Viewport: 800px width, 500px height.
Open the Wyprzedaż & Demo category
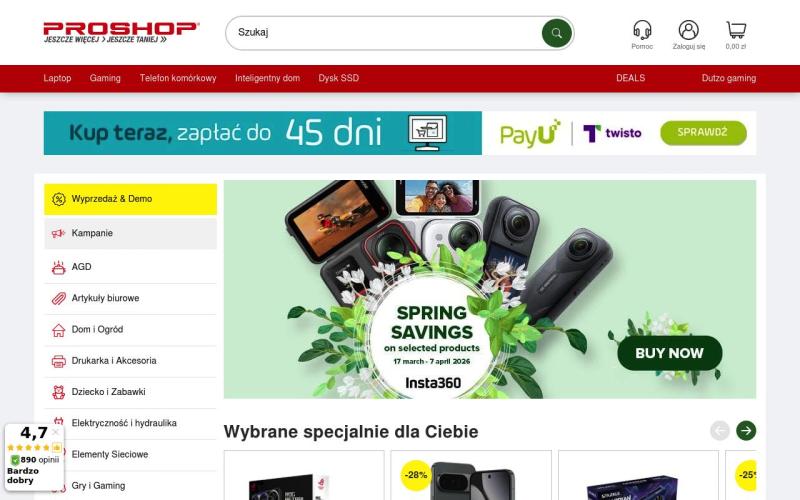(131, 199)
